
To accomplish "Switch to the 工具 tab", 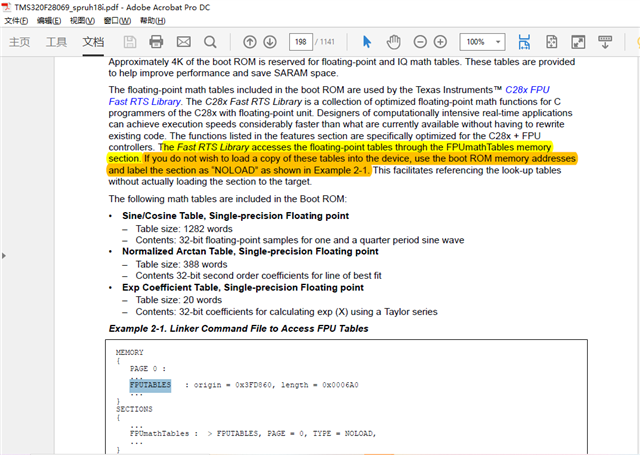I will [x=56, y=42].
